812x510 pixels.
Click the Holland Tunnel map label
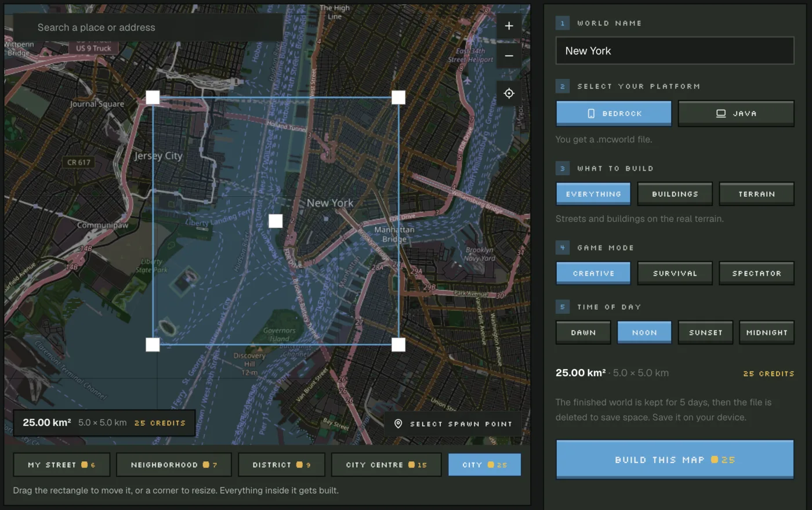point(287,126)
